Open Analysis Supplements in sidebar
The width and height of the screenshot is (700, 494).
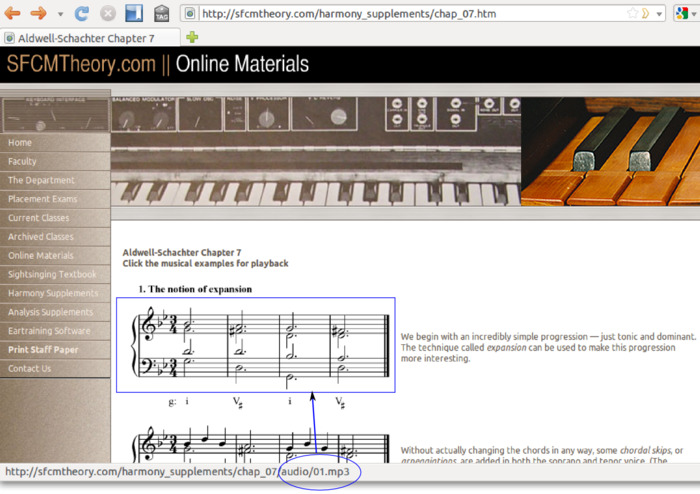click(55, 312)
